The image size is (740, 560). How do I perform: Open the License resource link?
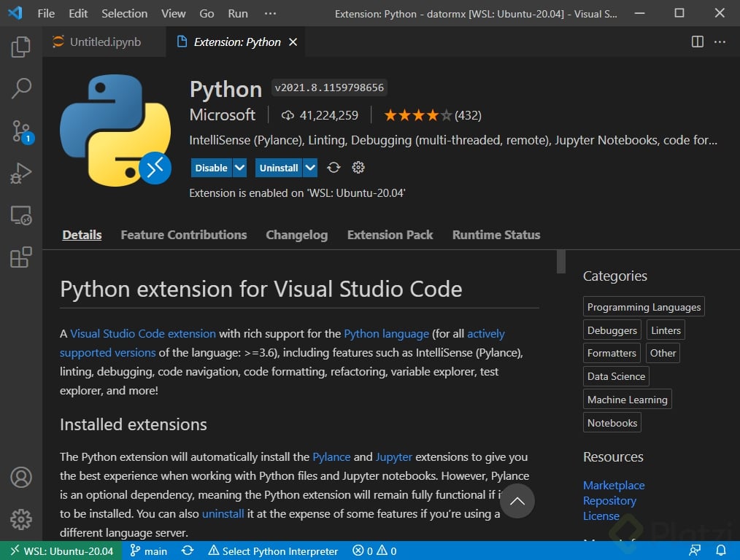click(x=601, y=516)
